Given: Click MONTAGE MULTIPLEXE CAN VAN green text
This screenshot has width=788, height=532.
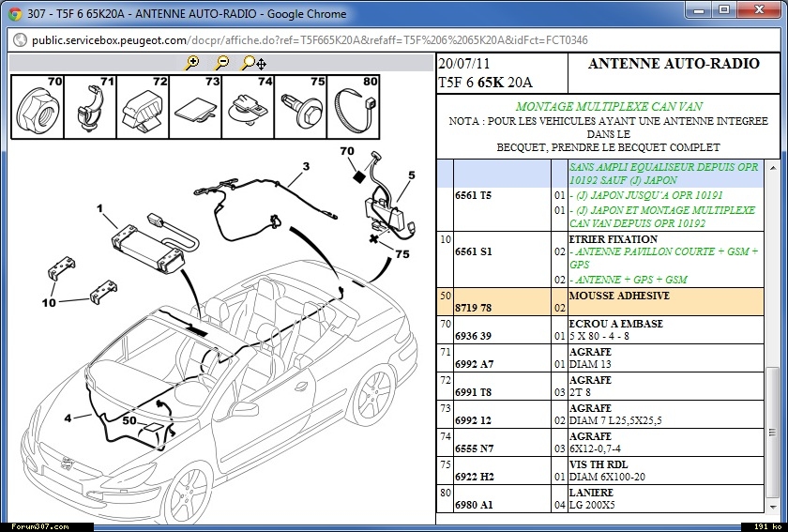Looking at the screenshot, I should coord(609,107).
